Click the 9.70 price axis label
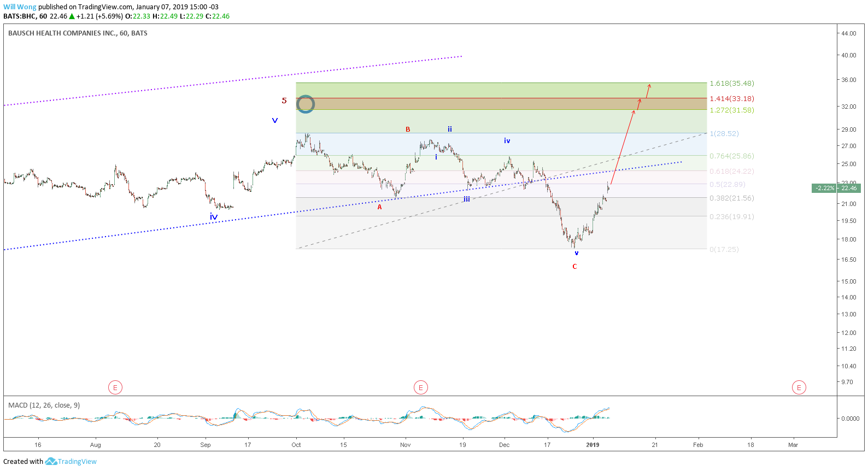The height and width of the screenshot is (471, 868). pos(847,382)
